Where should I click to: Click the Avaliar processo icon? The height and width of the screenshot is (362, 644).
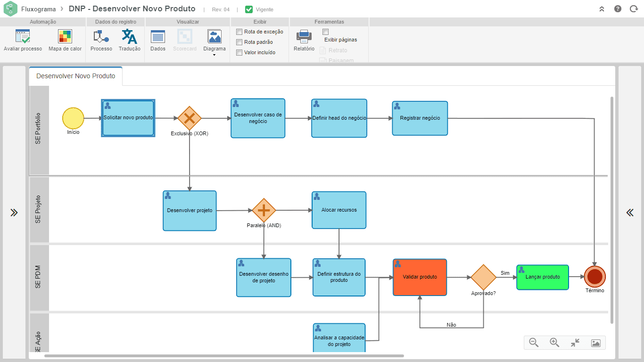click(23, 36)
